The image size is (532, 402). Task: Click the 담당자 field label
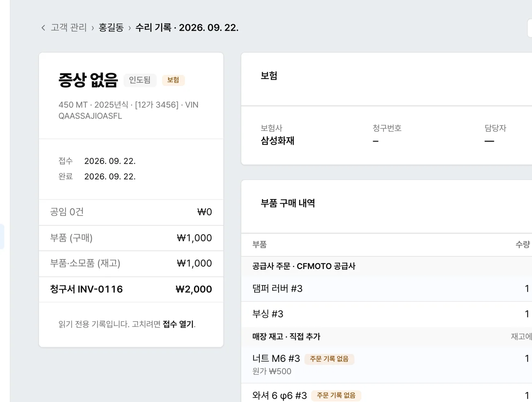[495, 128]
